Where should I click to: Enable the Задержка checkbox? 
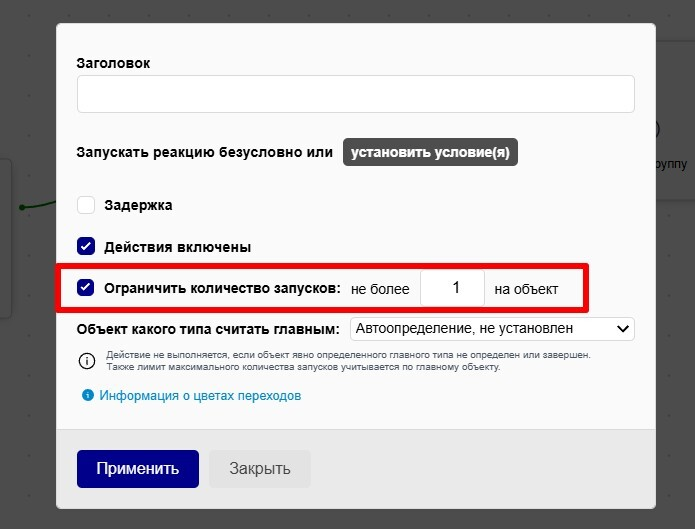[86, 205]
